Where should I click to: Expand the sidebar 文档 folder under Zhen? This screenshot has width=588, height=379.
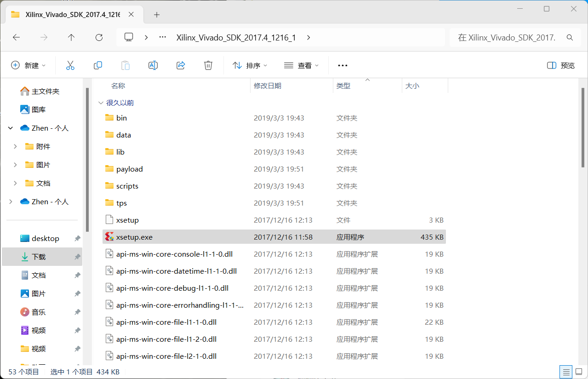point(15,183)
